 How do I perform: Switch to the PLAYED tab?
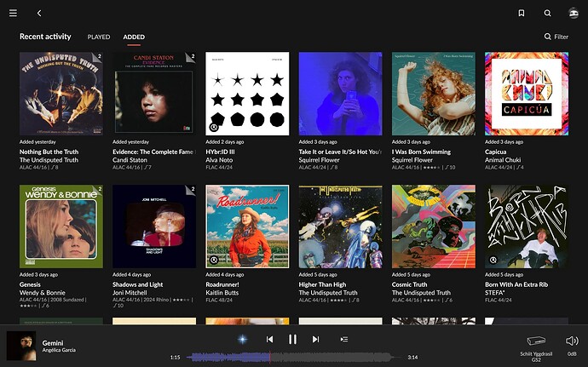click(99, 37)
